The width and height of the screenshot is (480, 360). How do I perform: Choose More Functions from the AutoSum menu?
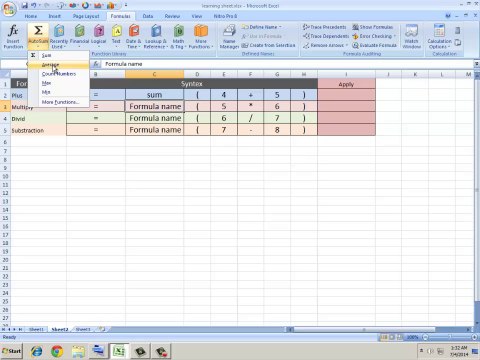click(x=59, y=102)
